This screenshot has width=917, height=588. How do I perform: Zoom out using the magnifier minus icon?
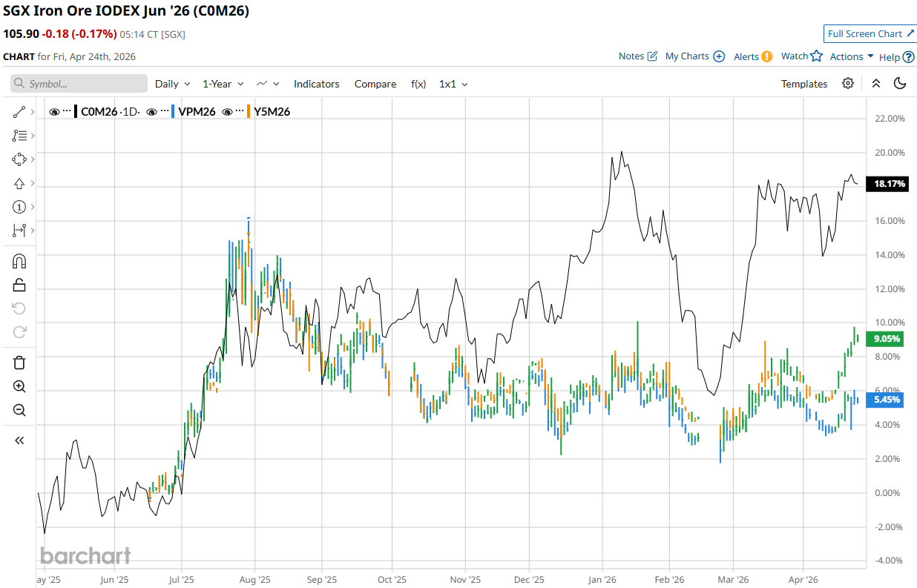[19, 410]
